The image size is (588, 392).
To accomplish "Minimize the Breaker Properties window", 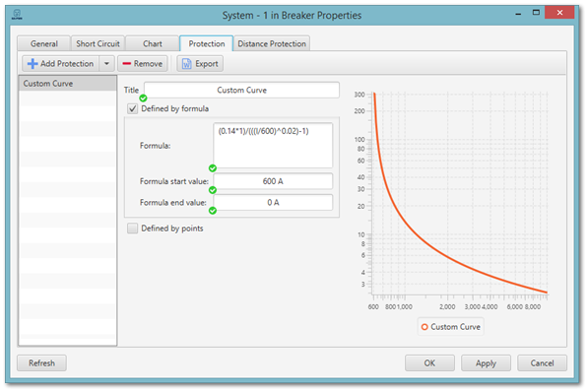I will 518,14.
